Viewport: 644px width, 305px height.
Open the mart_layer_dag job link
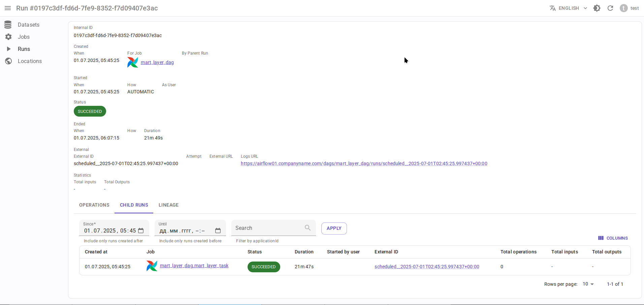click(x=157, y=62)
